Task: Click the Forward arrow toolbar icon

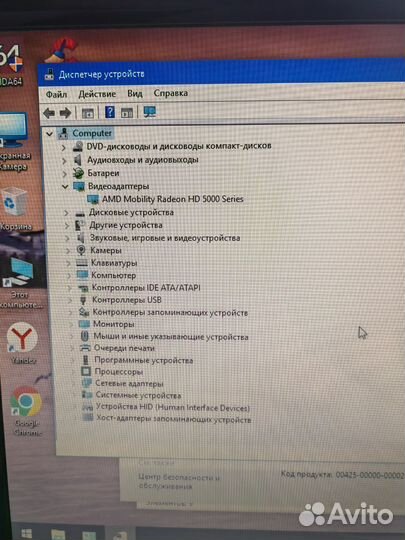Action: point(65,113)
